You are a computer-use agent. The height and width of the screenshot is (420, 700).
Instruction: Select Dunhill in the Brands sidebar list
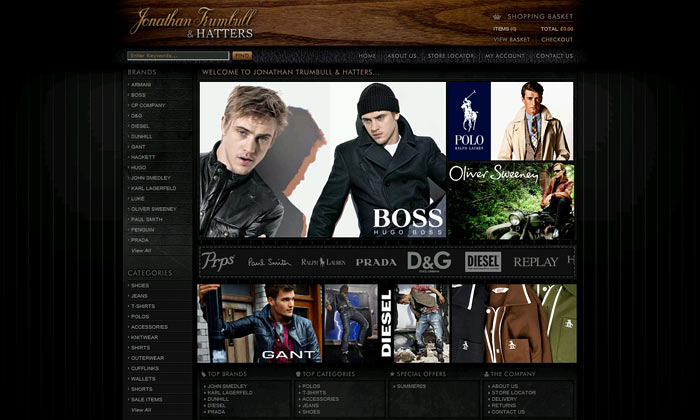142,137
